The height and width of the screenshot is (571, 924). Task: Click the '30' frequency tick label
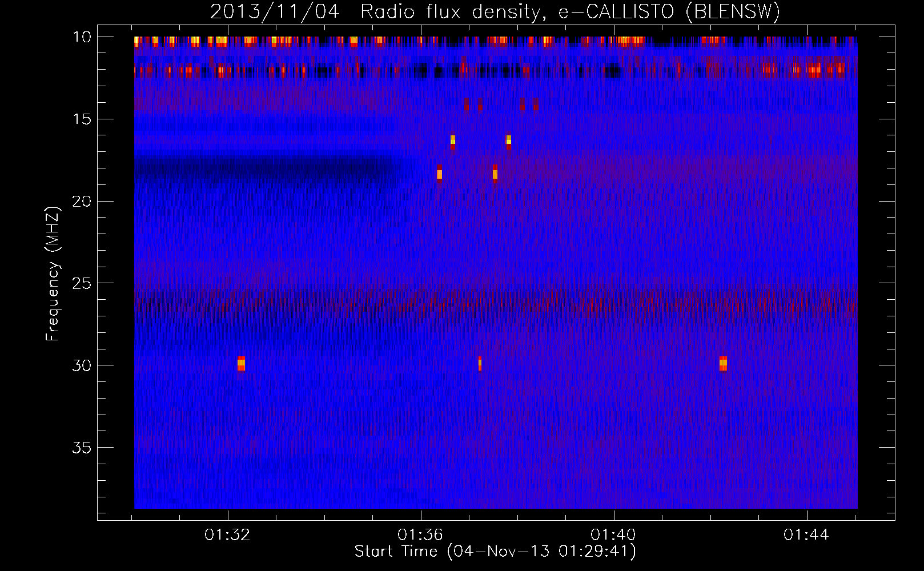(x=82, y=365)
